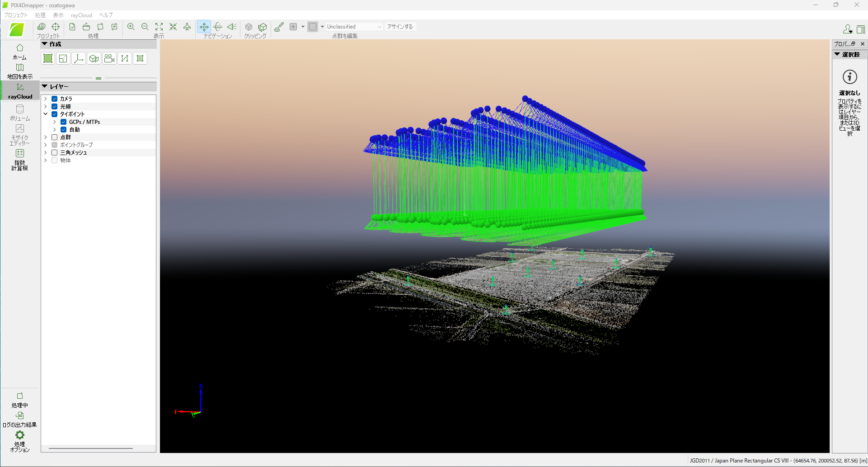Viewport: 868px width, 467px height.
Task: Select the trackball navigation mode
Action: (218, 27)
